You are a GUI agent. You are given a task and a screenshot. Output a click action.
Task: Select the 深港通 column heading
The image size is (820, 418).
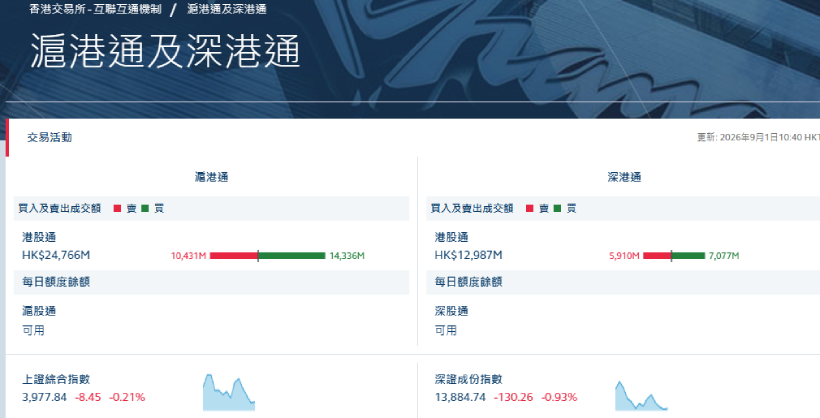point(624,177)
